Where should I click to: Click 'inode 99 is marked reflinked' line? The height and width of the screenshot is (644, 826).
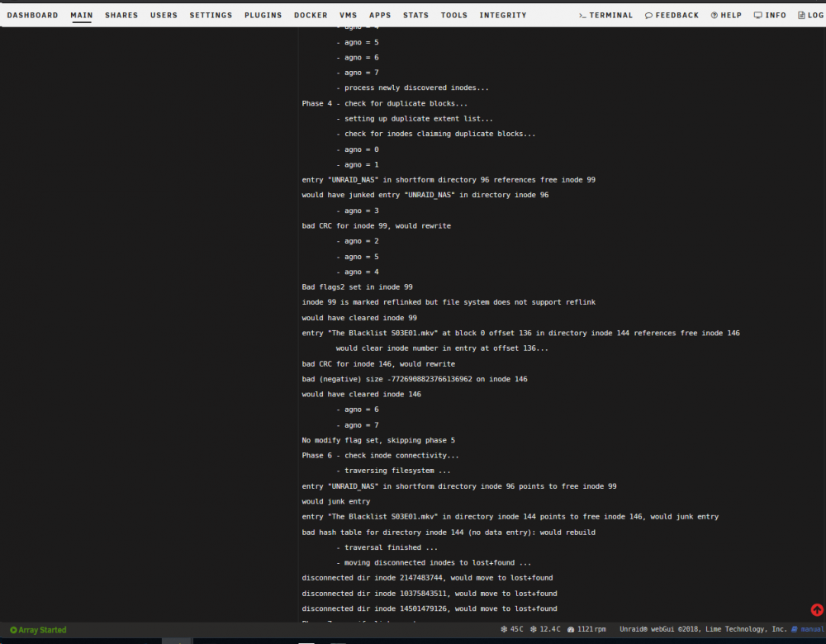[449, 302]
